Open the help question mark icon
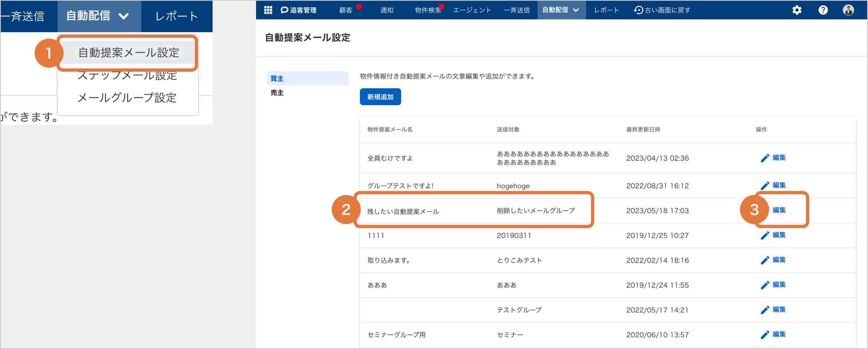 pos(823,10)
